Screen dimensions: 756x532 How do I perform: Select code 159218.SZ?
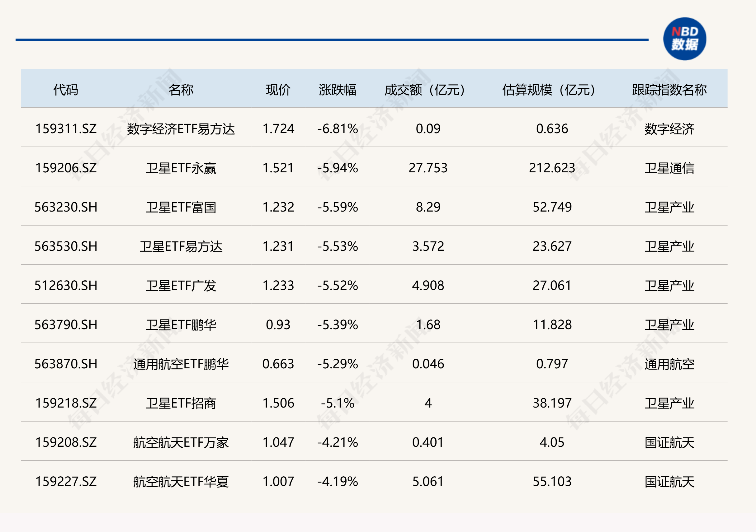pyautogui.click(x=66, y=403)
